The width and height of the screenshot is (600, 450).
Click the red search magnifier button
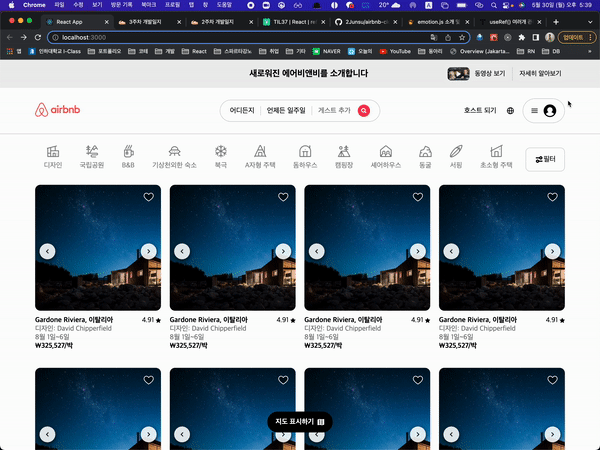point(364,111)
